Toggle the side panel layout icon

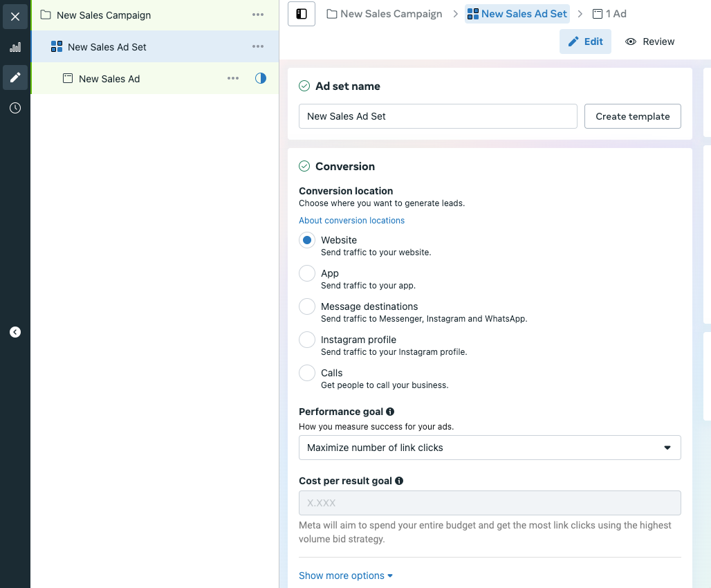coord(302,14)
